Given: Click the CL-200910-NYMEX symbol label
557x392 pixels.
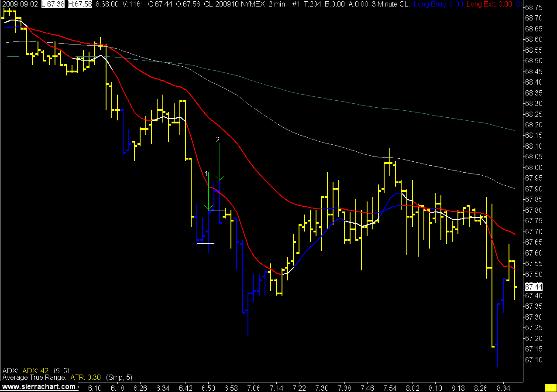Looking at the screenshot, I should tap(234, 4).
